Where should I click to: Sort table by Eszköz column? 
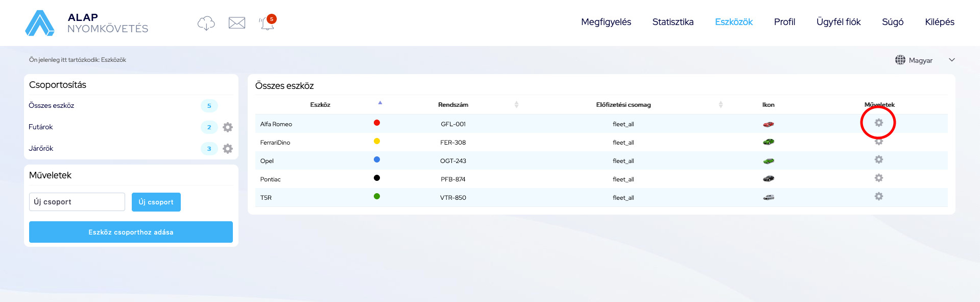click(380, 103)
